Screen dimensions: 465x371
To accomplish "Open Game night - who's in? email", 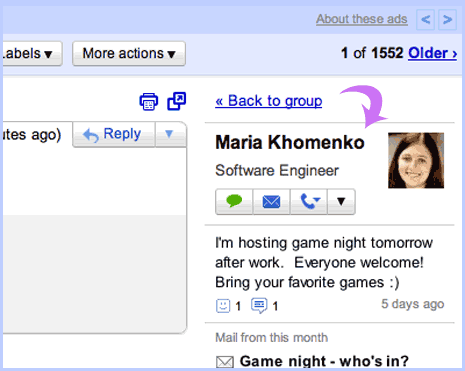I will click(x=324, y=361).
